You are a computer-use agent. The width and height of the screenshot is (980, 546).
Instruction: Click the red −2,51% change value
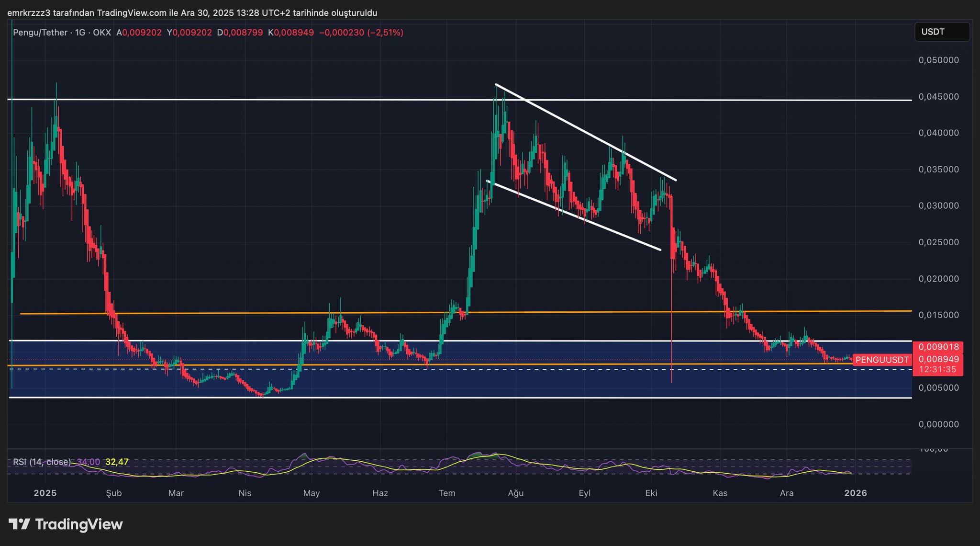click(385, 33)
